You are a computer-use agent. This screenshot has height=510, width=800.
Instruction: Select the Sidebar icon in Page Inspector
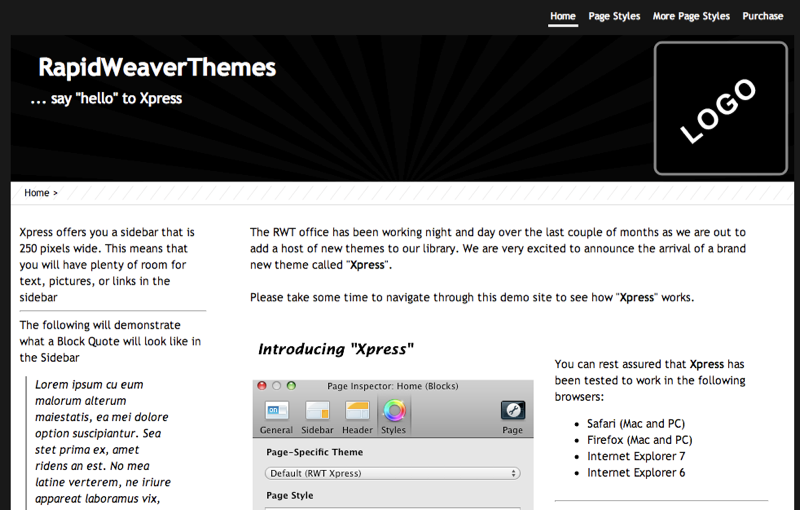pos(317,411)
